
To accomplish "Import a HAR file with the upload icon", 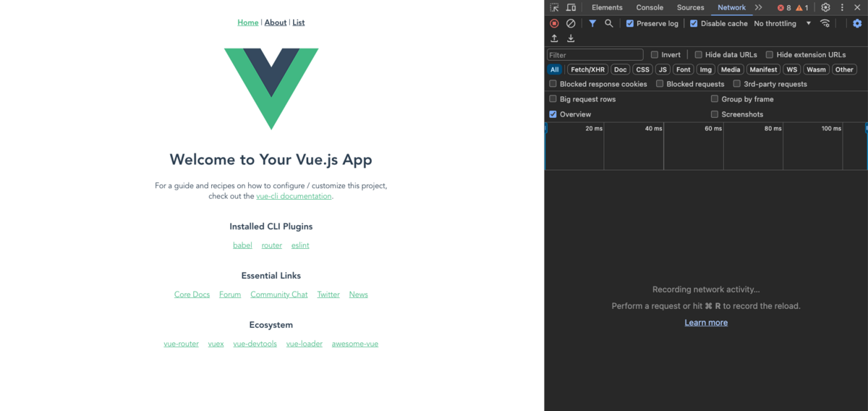I will coord(554,38).
